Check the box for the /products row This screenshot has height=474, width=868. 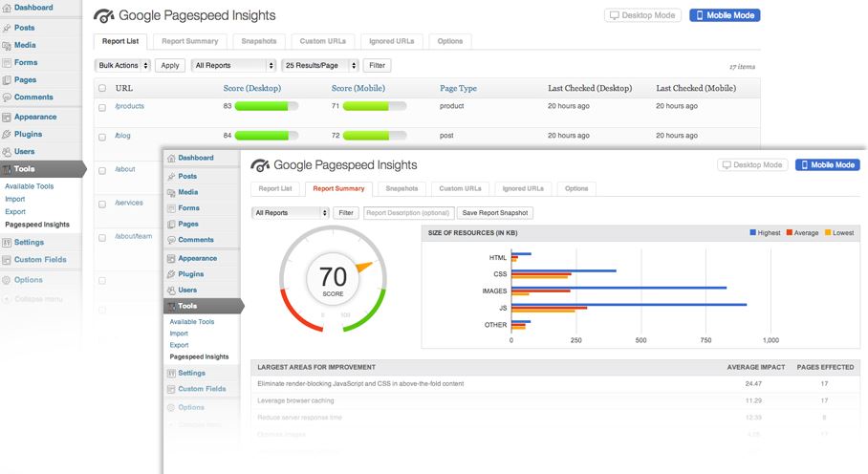[102, 106]
